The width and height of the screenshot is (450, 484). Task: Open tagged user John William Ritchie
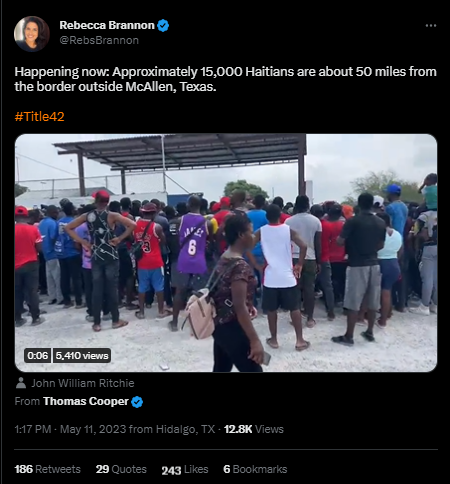click(x=83, y=383)
